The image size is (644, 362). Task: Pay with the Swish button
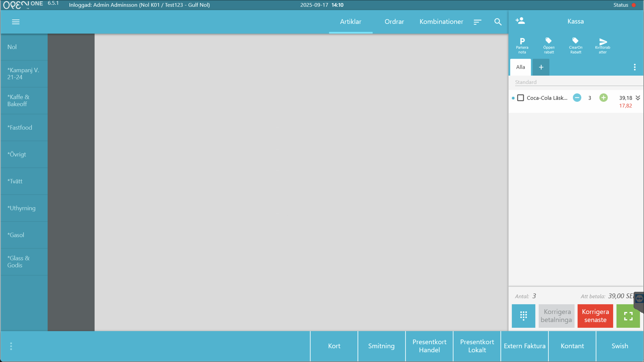pos(620,346)
